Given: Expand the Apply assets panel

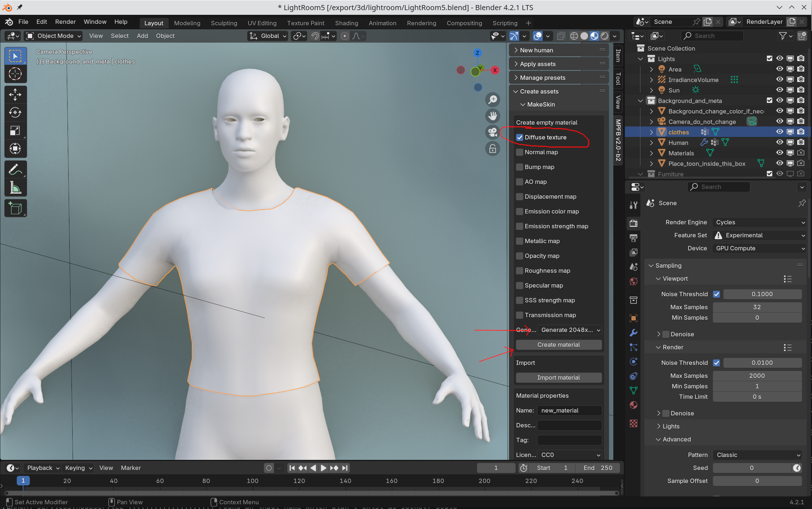Looking at the screenshot, I should 559,64.
